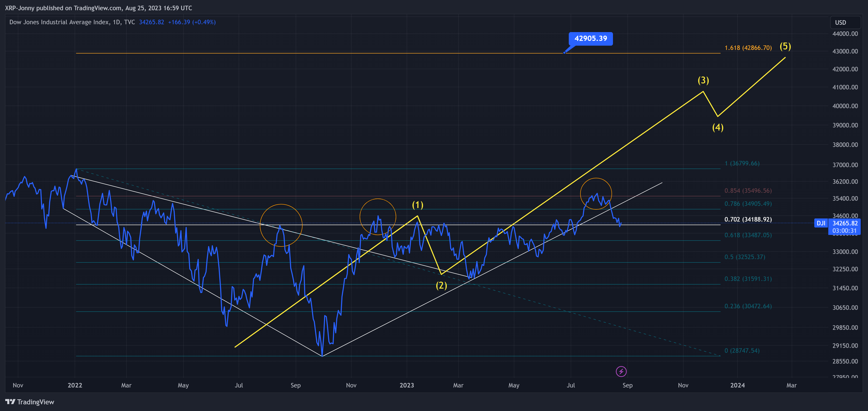Click the 0.854 (35496.56) Fibonacci label
The width and height of the screenshot is (868, 411).
tap(748, 191)
